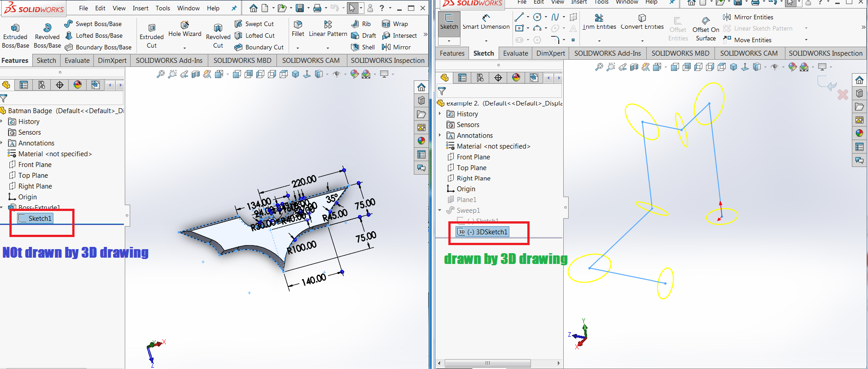Screen dimensions: 868x369
Task: Click Mirror Entities in right window
Action: click(748, 17)
